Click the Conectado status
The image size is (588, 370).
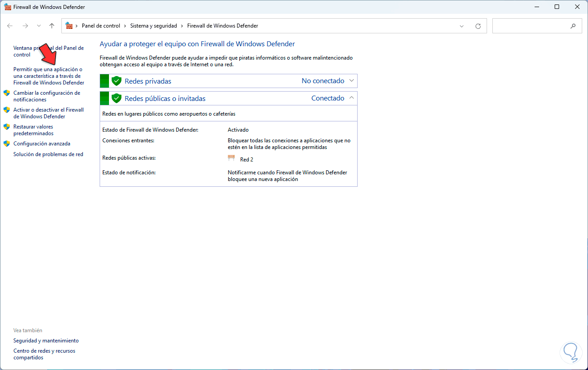(x=328, y=98)
